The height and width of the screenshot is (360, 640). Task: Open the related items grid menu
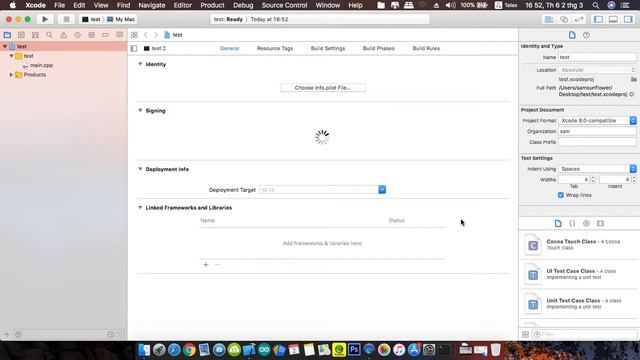[134, 35]
